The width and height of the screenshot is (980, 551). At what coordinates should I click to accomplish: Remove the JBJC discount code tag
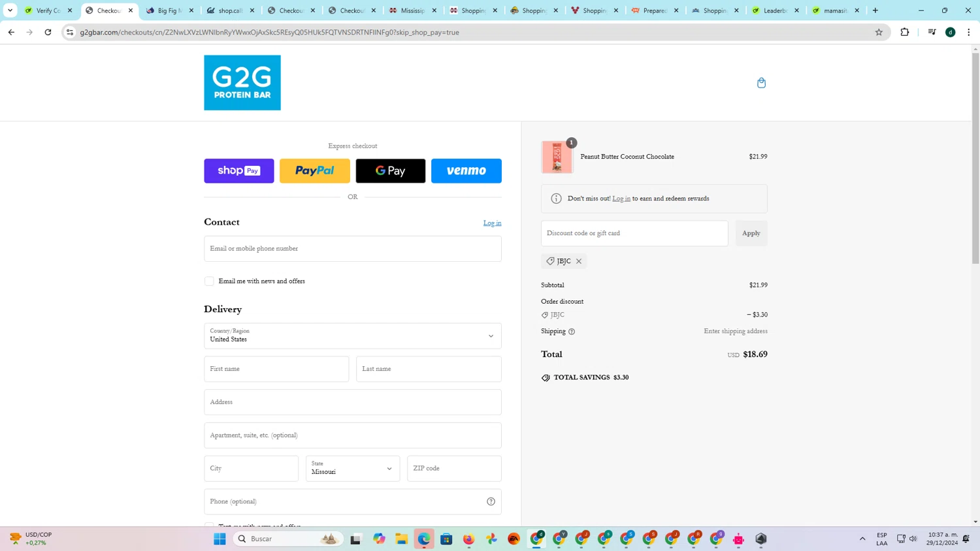click(x=579, y=261)
